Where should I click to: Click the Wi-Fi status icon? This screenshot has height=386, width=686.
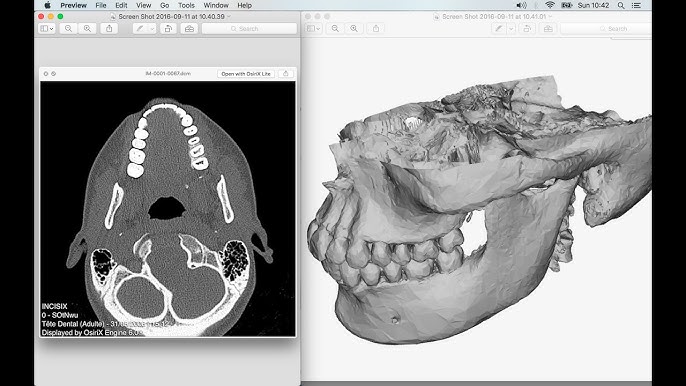(x=550, y=5)
